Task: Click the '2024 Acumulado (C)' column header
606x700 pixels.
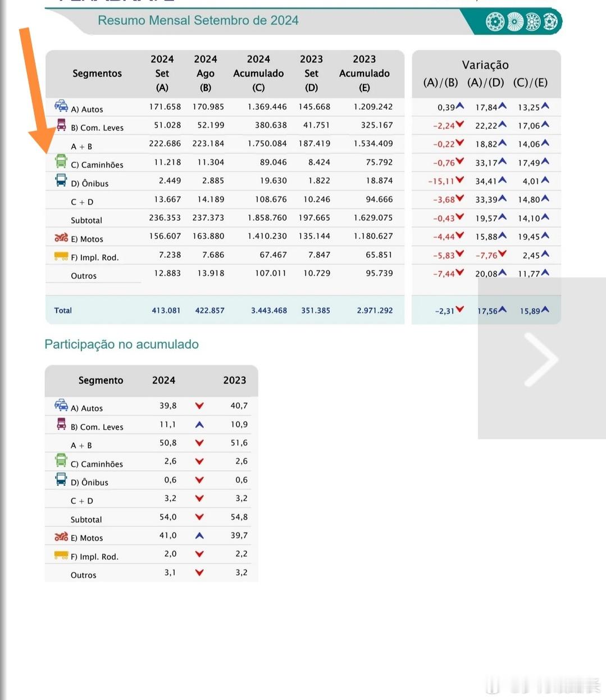Action: coord(258,73)
